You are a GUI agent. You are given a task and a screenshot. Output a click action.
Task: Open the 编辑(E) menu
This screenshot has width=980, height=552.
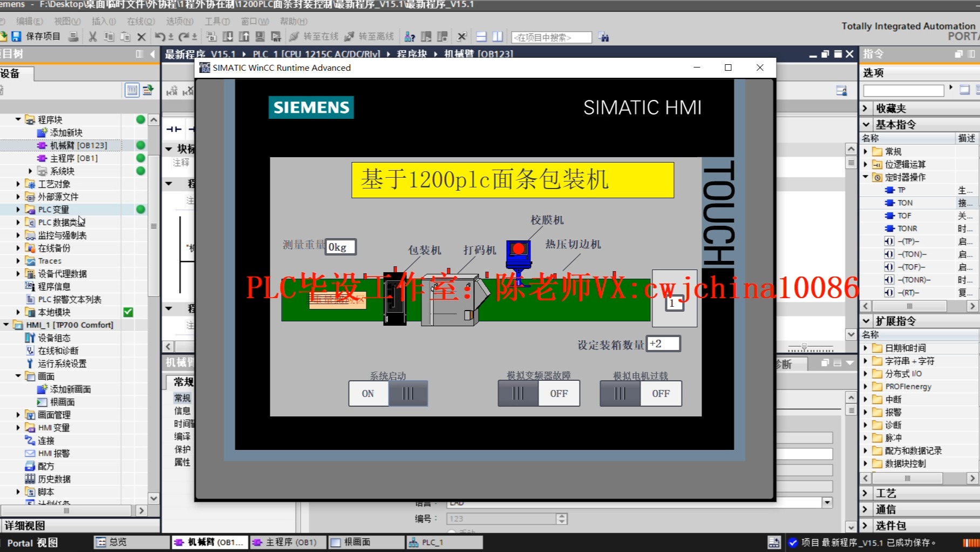tap(29, 21)
